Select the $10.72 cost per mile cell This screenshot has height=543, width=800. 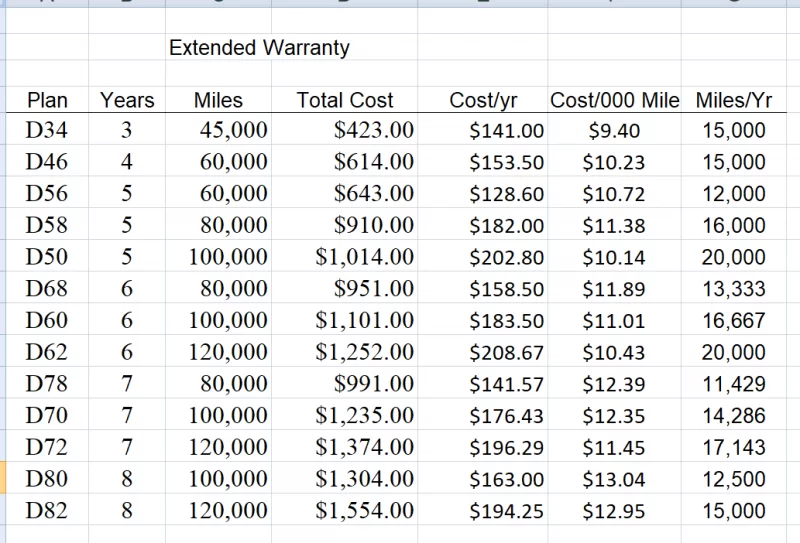[614, 194]
